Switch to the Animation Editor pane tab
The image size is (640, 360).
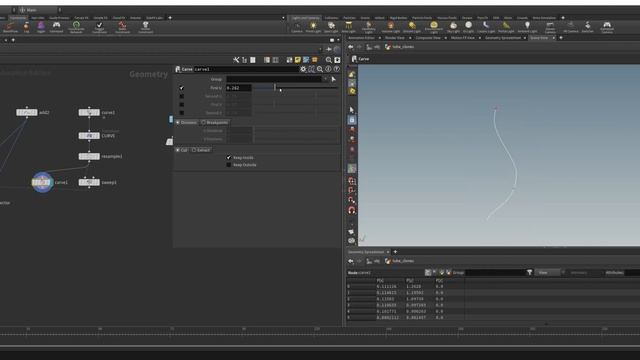pyautogui.click(x=361, y=38)
